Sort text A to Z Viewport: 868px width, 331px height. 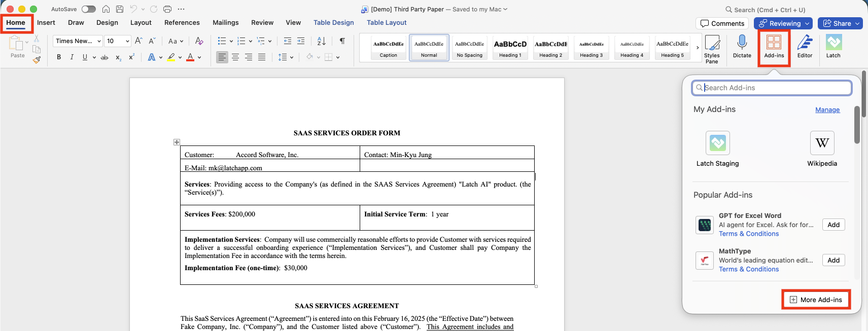(x=322, y=41)
